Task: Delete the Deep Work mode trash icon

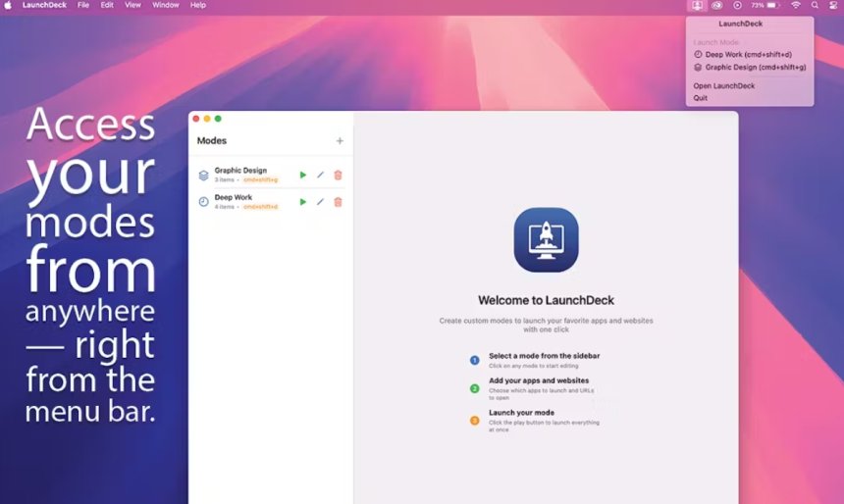Action: pos(338,202)
